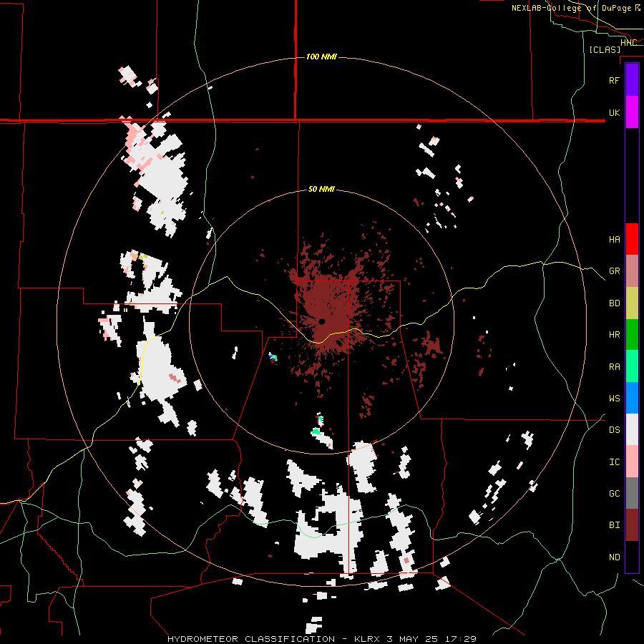The width and height of the screenshot is (644, 644).
Task: Click the '17:29' timestamp
Action: [x=460, y=639]
